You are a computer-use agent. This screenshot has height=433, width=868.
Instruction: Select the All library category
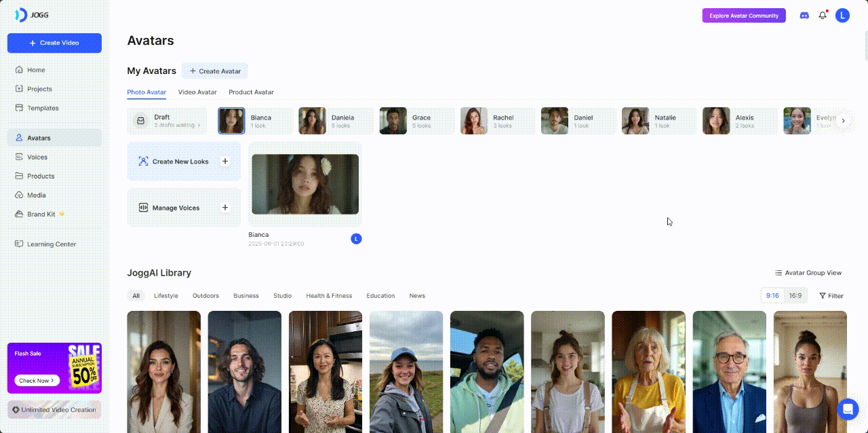(136, 296)
